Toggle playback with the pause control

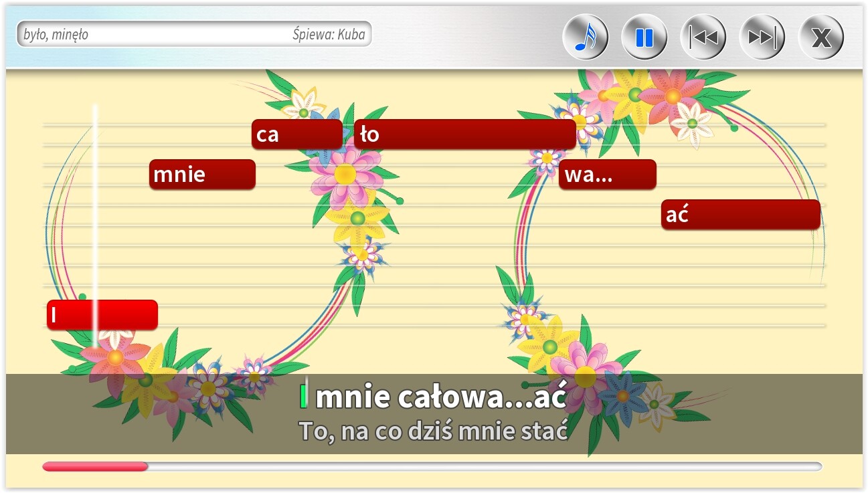click(x=643, y=36)
